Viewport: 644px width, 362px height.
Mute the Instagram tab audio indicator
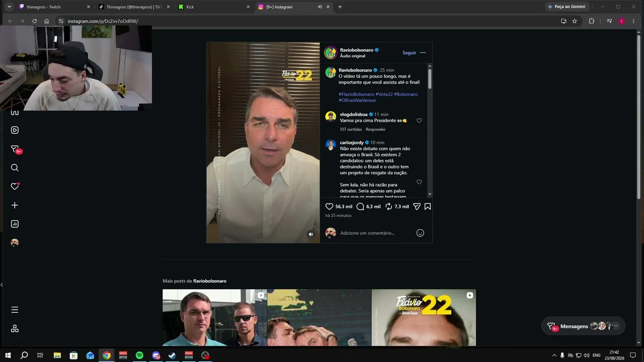(319, 7)
